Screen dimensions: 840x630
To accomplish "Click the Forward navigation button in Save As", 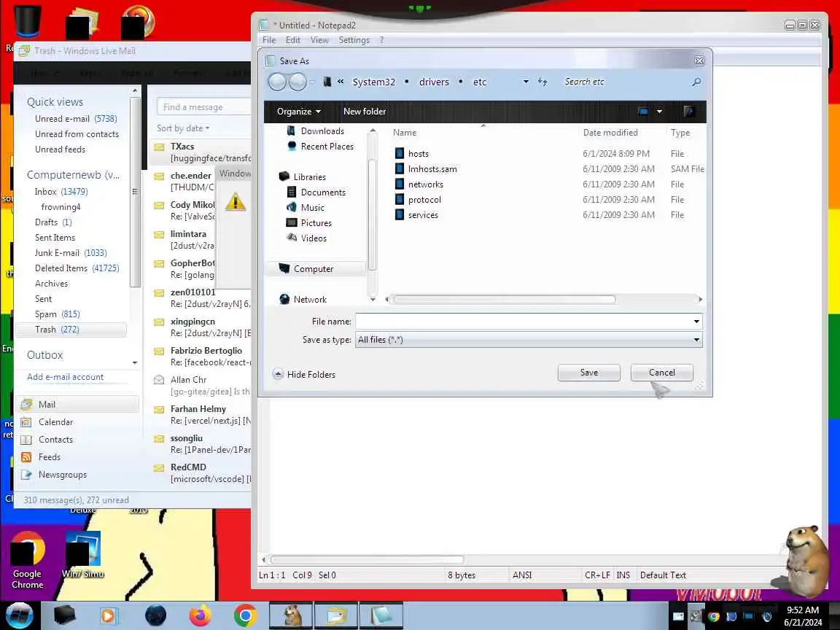I will (297, 82).
